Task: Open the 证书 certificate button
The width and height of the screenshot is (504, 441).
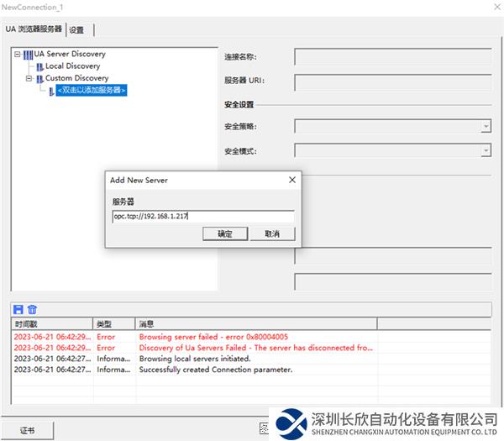Action: point(29,429)
